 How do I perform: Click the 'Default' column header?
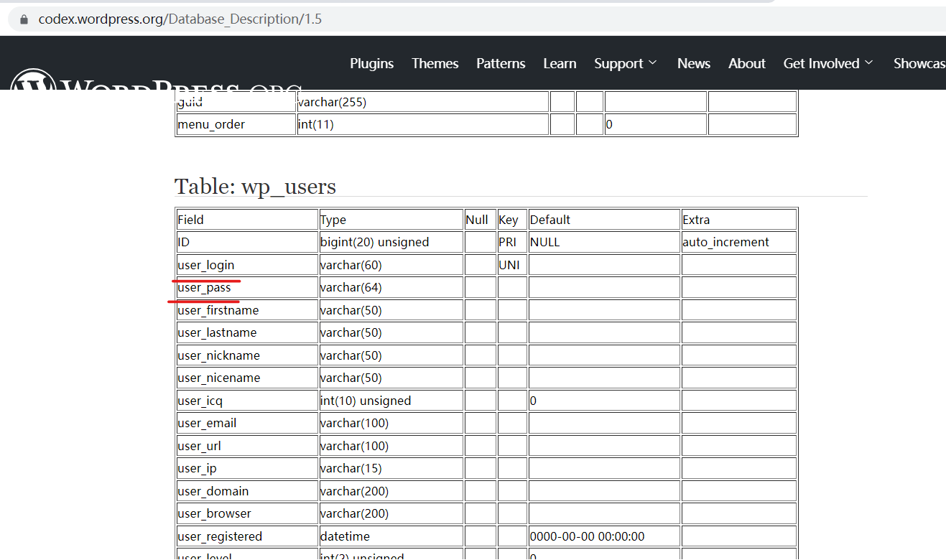click(604, 220)
